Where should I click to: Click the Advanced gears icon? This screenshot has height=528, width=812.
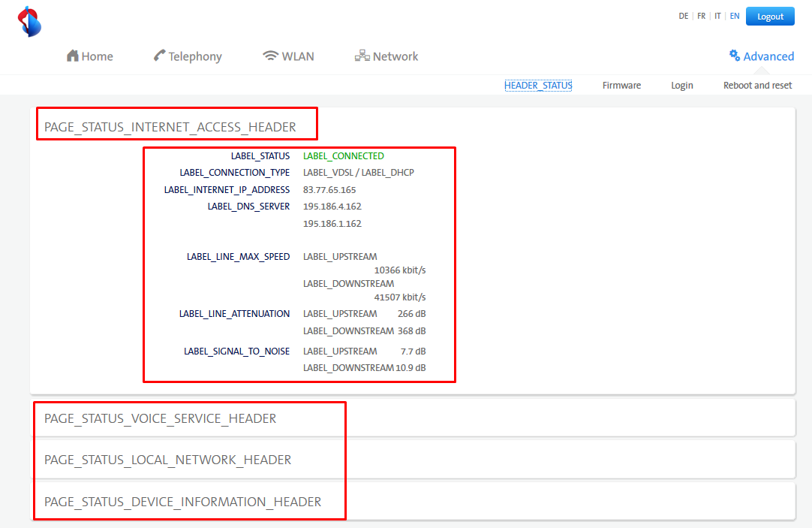pyautogui.click(x=734, y=56)
